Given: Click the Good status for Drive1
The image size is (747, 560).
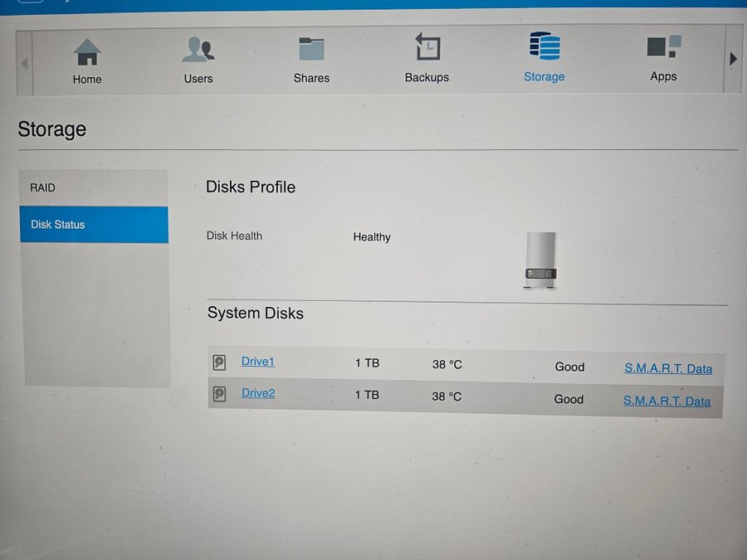Looking at the screenshot, I should point(569,367).
